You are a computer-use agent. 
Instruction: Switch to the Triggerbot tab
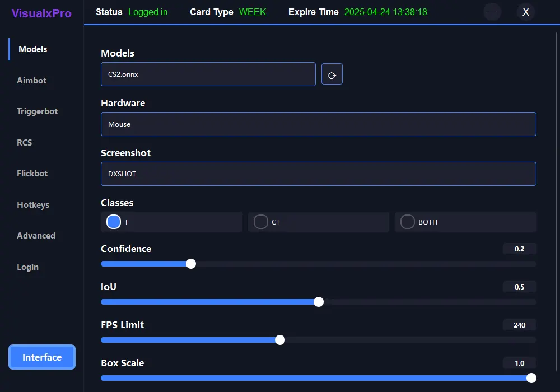click(x=38, y=111)
